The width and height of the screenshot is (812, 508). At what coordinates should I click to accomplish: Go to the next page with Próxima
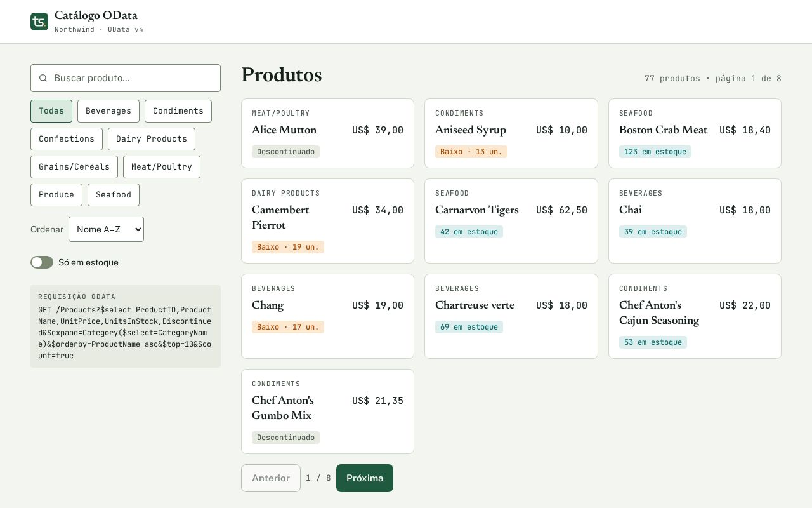365,478
